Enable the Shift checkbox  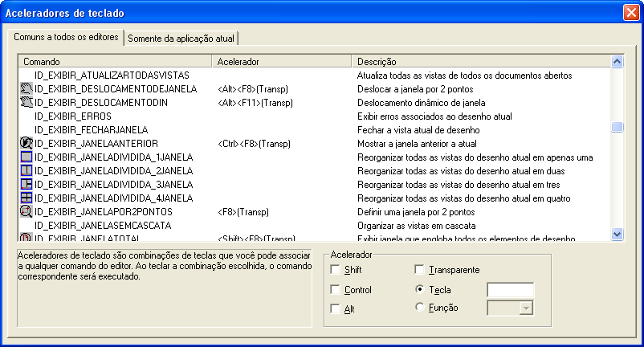tap(335, 270)
